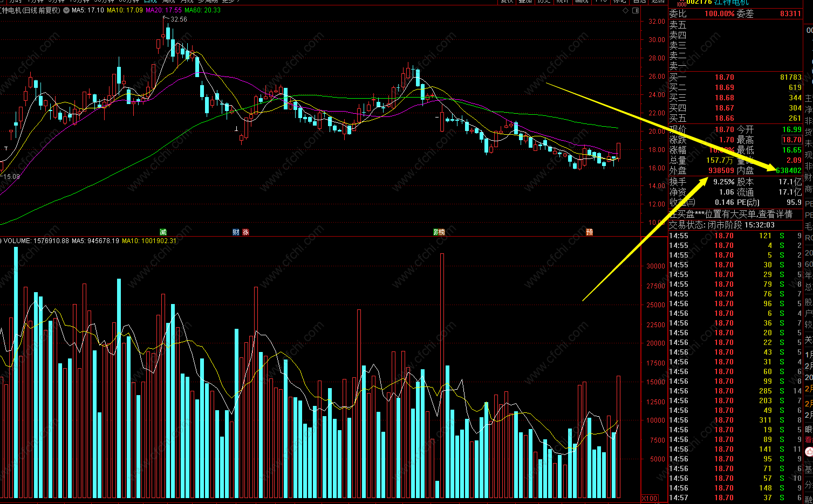Click the 最低 16.65 value
Image resolution: width=813 pixels, height=504 pixels.
(x=792, y=150)
